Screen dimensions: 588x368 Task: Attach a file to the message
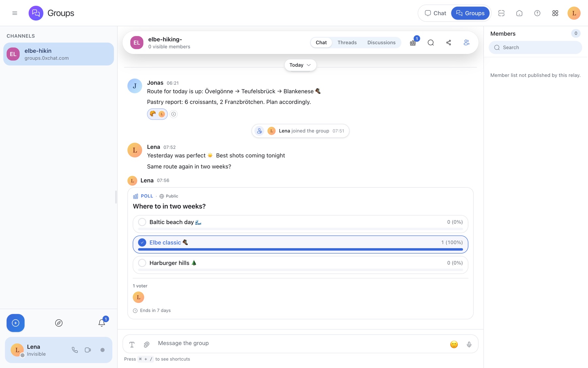pyautogui.click(x=147, y=344)
